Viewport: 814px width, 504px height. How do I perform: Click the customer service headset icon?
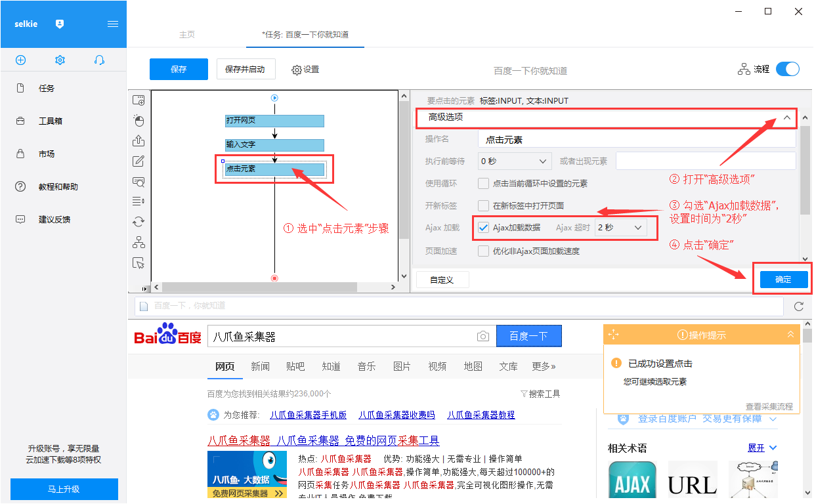click(x=99, y=60)
